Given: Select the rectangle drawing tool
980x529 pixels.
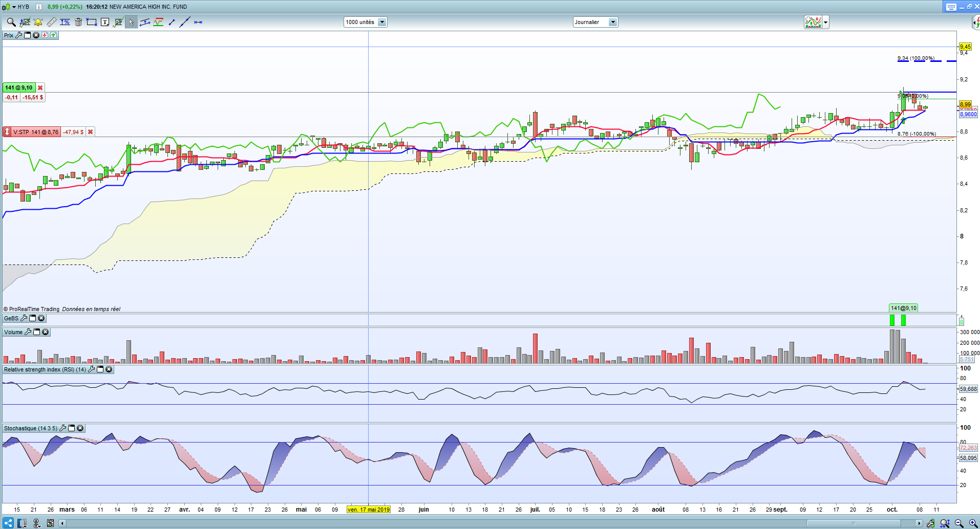Looking at the screenshot, I should (92, 22).
